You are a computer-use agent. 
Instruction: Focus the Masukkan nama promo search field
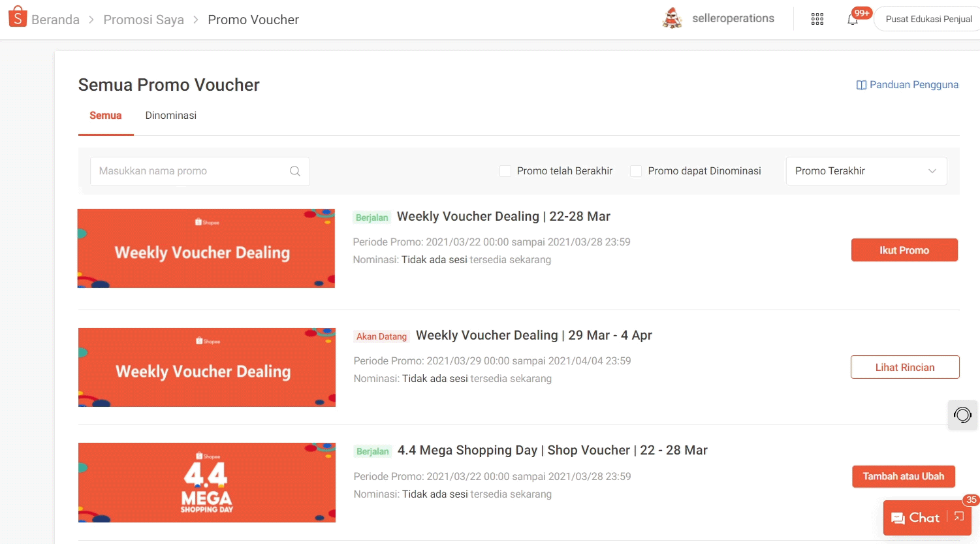coord(189,171)
